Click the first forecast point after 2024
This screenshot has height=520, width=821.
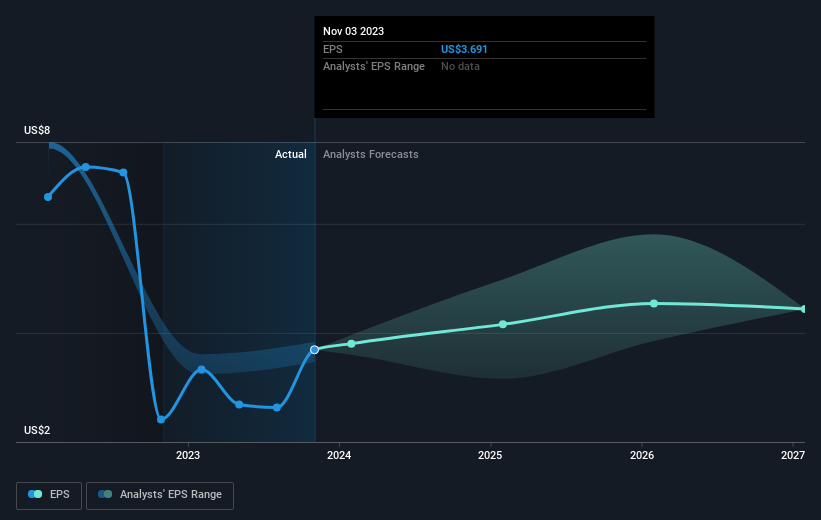tap(351, 344)
